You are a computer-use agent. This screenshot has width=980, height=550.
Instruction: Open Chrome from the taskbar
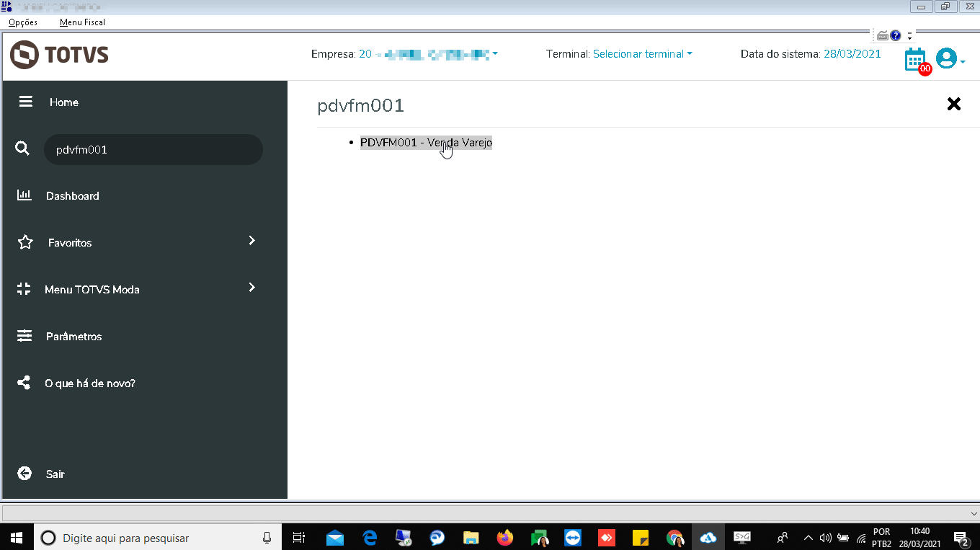click(674, 538)
